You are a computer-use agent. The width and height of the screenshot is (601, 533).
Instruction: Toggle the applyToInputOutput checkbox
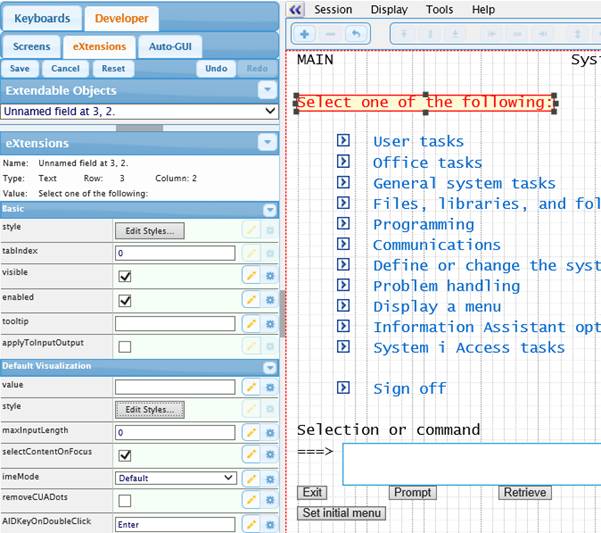[125, 347]
